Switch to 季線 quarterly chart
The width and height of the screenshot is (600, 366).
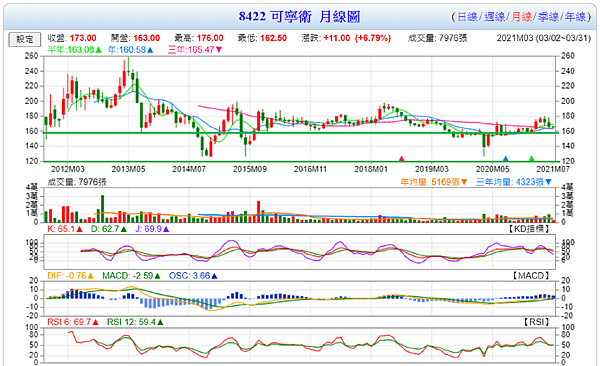548,17
